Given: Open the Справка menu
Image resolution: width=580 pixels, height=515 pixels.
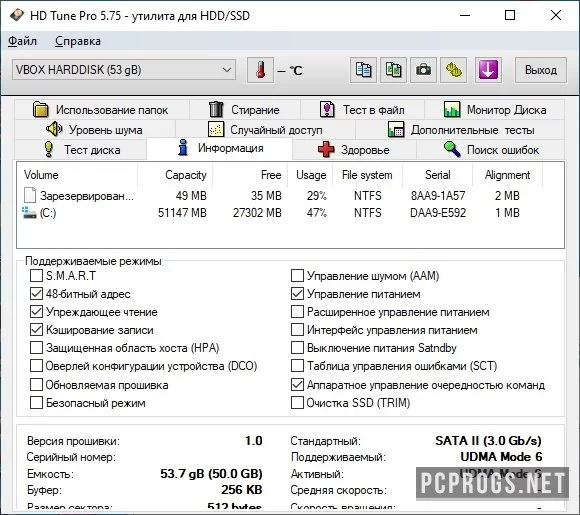Looking at the screenshot, I should click(x=78, y=41).
